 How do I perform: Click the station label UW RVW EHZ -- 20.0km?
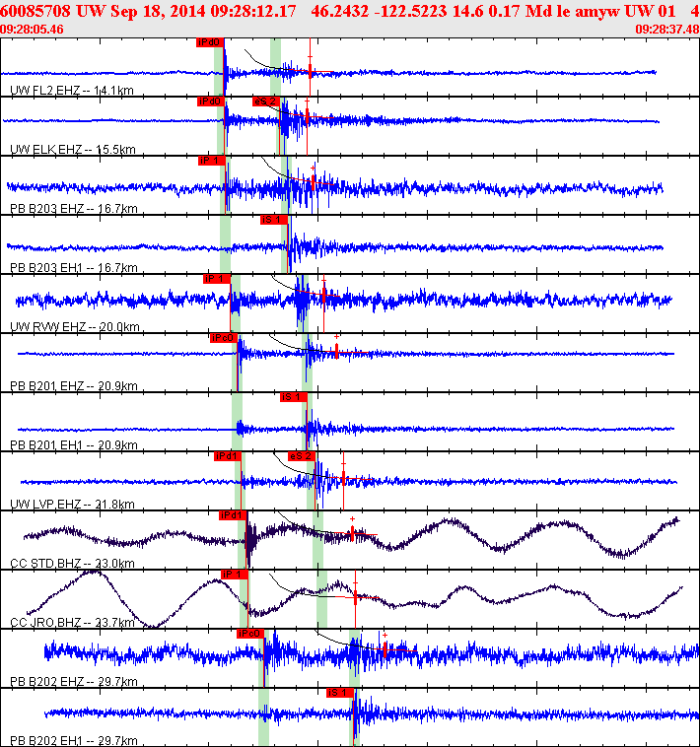[74, 326]
